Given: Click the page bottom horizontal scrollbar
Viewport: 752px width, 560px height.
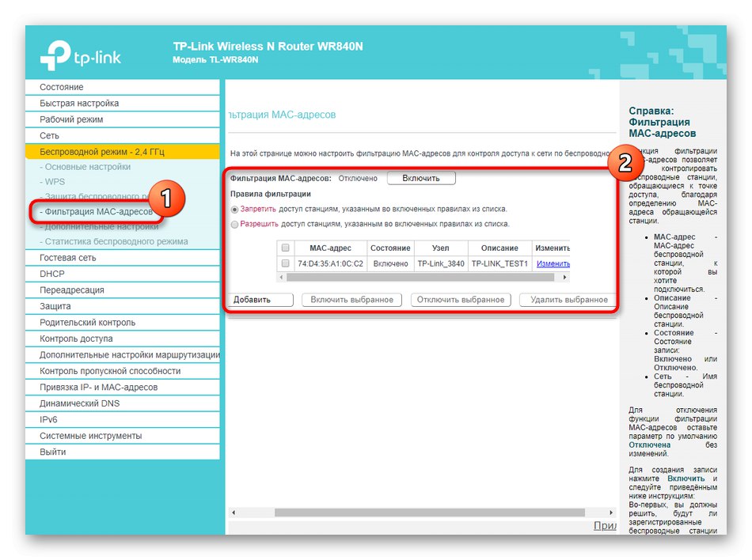Looking at the screenshot, I should [429, 512].
